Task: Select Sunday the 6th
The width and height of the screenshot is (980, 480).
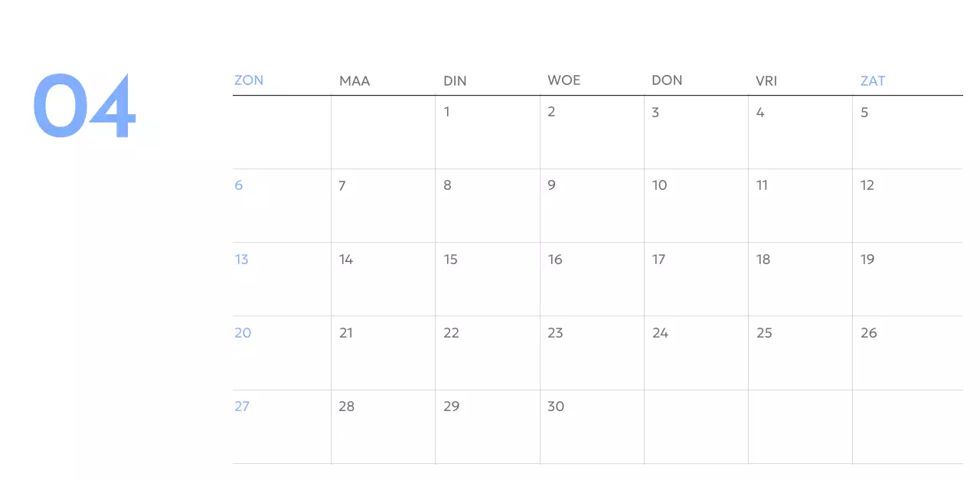Action: coord(239,185)
